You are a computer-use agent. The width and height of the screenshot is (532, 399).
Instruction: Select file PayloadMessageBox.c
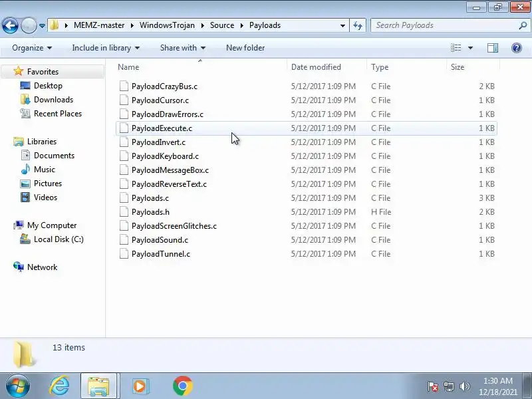(x=307, y=170)
